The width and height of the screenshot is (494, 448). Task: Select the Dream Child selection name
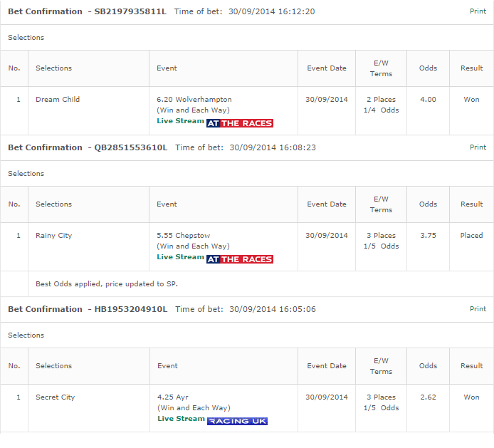[58, 99]
